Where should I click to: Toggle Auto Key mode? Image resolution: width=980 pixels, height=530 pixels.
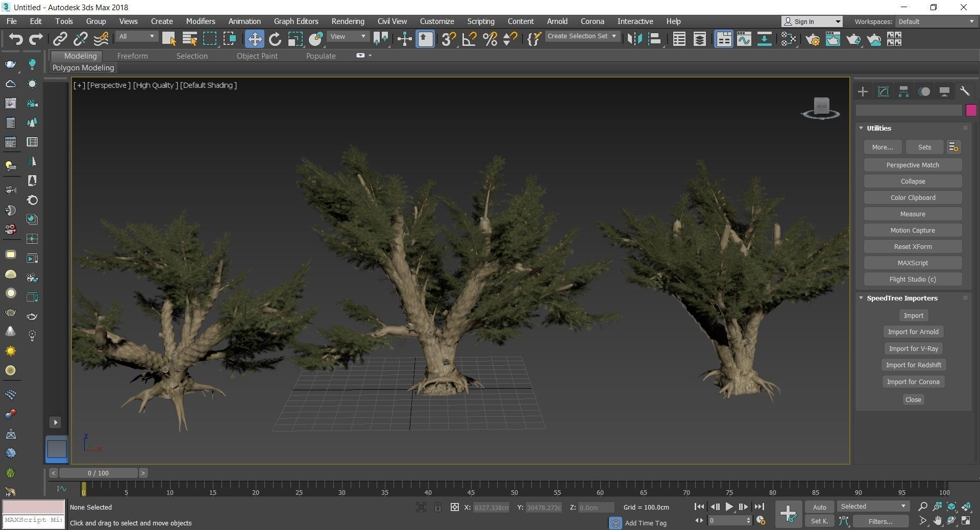pos(819,507)
